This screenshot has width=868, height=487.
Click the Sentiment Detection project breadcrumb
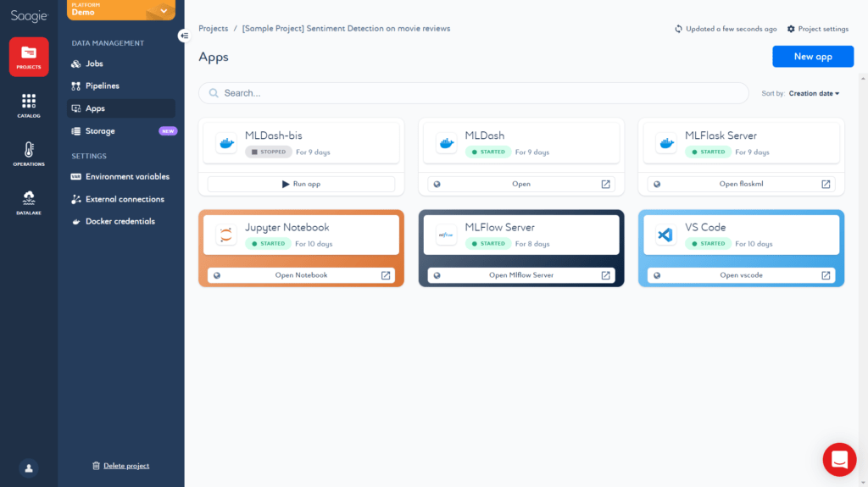[x=346, y=28]
